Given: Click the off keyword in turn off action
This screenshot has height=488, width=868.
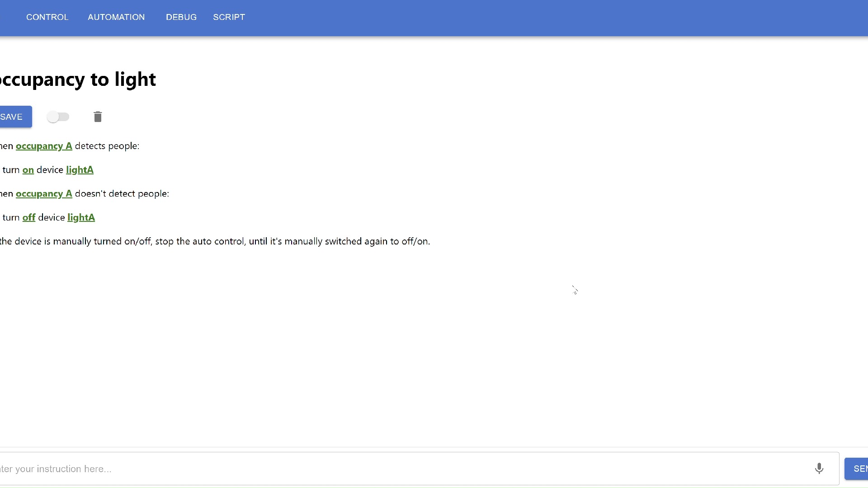Looking at the screenshot, I should [x=28, y=217].
